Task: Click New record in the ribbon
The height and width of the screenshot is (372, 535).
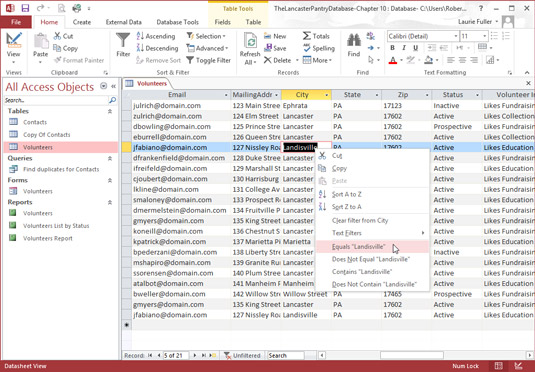Action: 275,36
